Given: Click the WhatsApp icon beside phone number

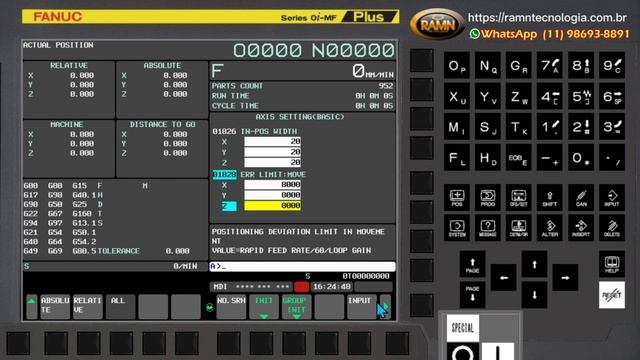Looking at the screenshot, I should pyautogui.click(x=475, y=34).
